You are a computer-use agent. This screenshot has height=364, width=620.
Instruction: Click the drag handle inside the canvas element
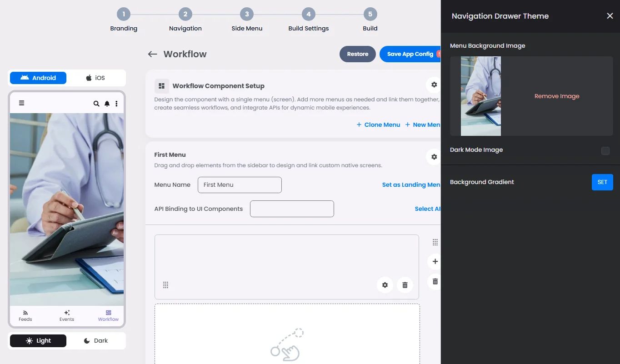pyautogui.click(x=165, y=285)
